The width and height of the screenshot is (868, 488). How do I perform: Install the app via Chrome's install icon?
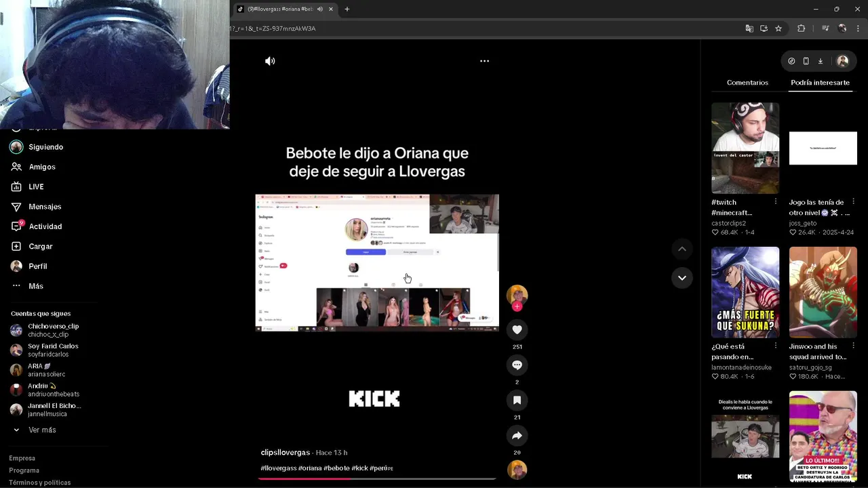(x=764, y=28)
